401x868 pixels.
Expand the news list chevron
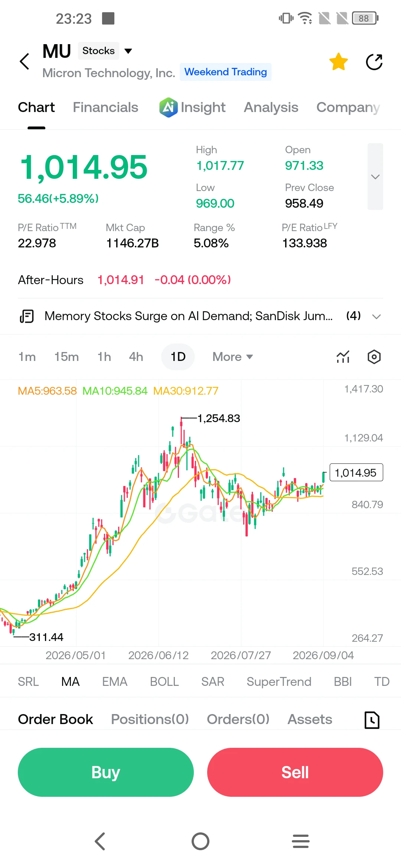[376, 316]
